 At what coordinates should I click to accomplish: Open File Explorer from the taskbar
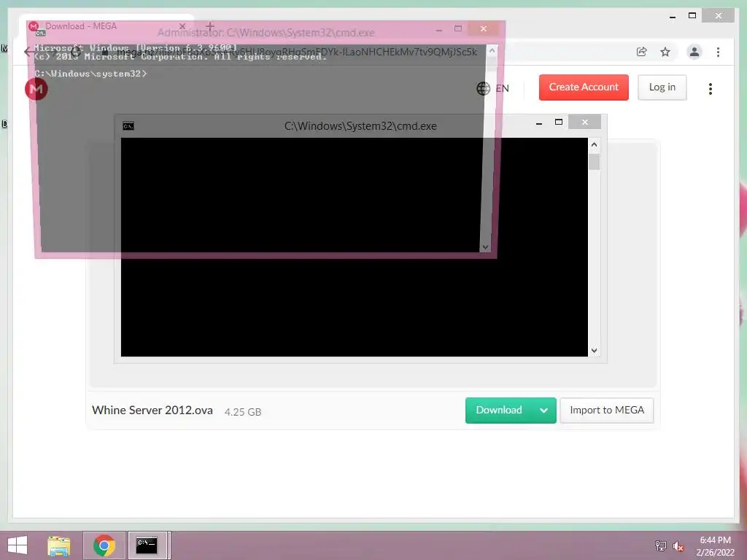(x=59, y=545)
